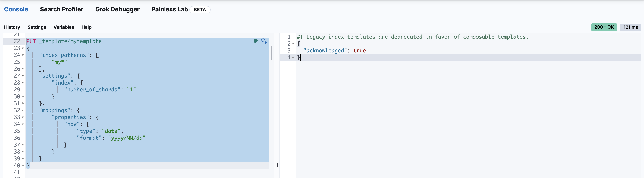
Task: Click the green send request play icon
Action: tap(256, 41)
